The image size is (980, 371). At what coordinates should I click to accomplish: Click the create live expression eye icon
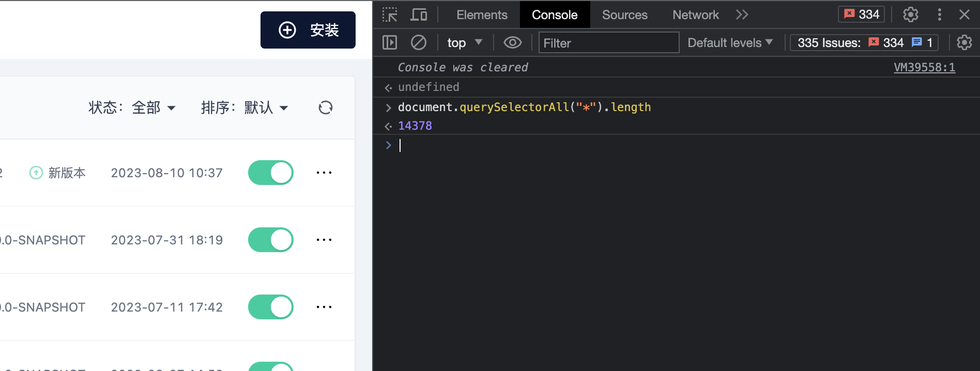pos(513,42)
